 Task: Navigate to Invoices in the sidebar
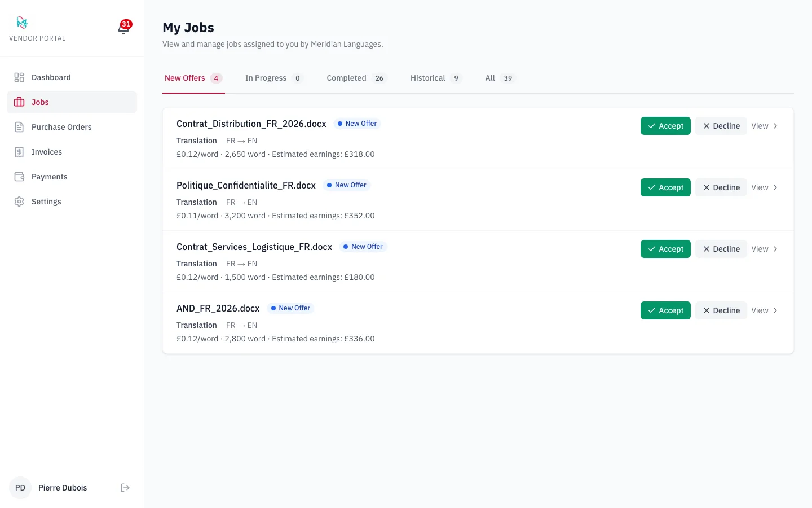[72, 152]
